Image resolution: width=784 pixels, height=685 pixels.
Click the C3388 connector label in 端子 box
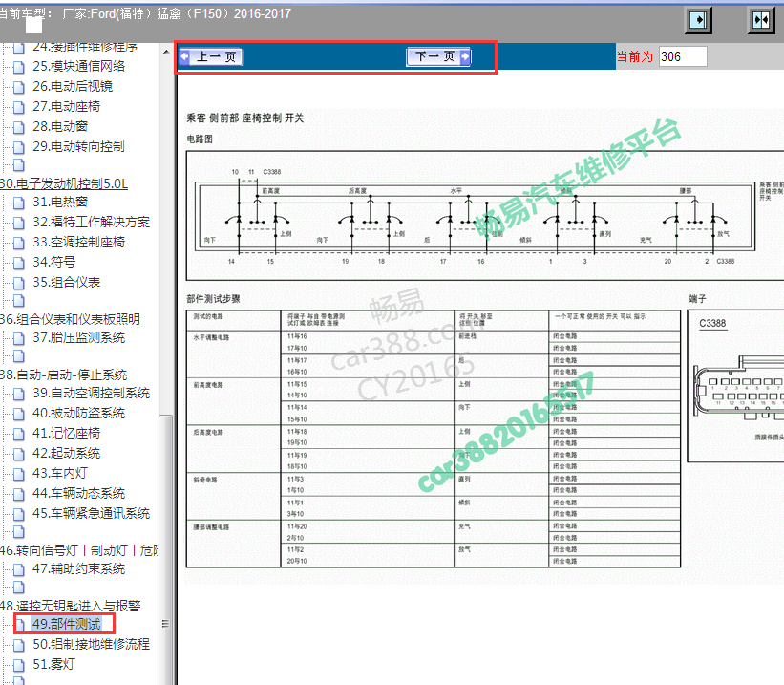coord(712,323)
